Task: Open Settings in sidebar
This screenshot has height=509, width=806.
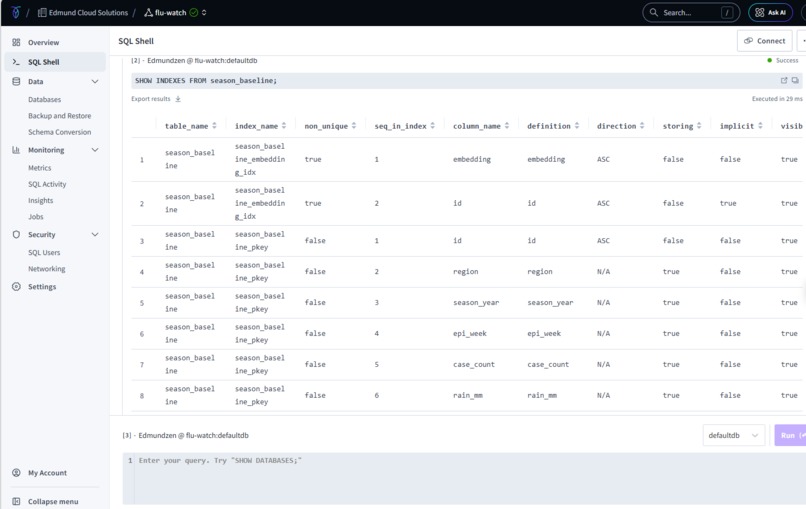Action: click(x=42, y=286)
